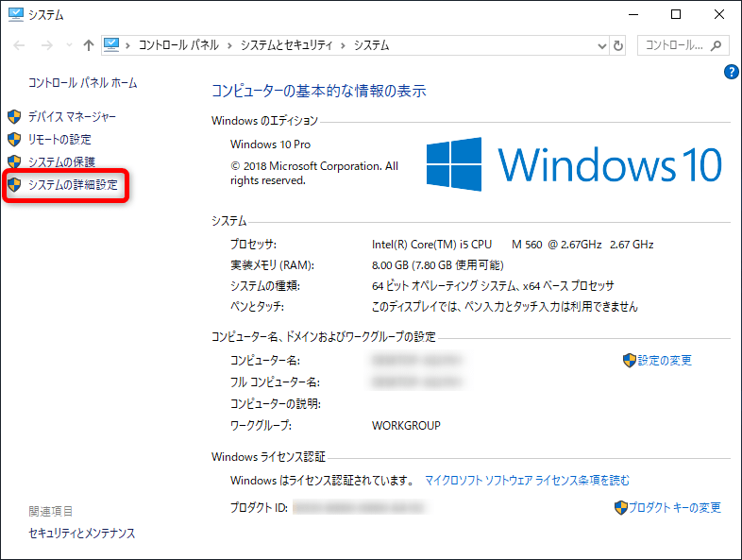742x560 pixels.
Task: Expand chevron after システムとセキュリティ breadcrumb
Action: pyautogui.click(x=343, y=45)
